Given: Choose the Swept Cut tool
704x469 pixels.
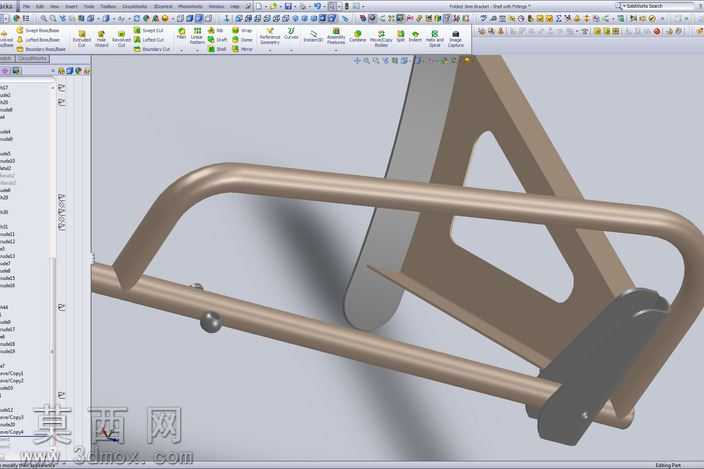Looking at the screenshot, I should coord(149,30).
